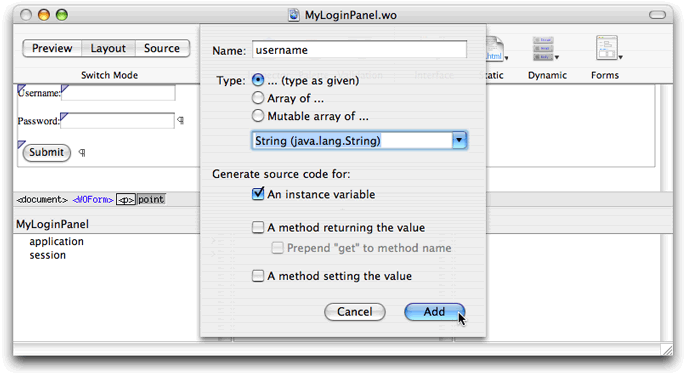The image size is (687, 378).
Task: Click the Name field containing username
Action: point(359,50)
